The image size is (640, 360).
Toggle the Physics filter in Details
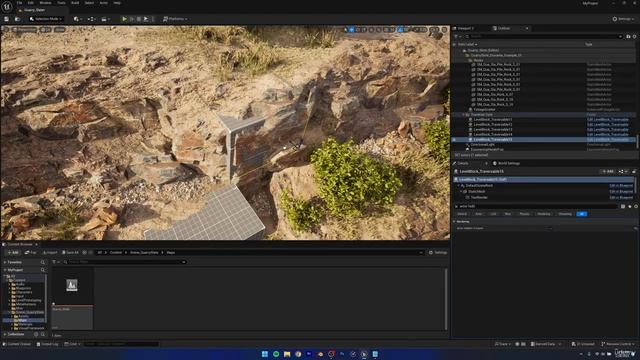[524, 214]
